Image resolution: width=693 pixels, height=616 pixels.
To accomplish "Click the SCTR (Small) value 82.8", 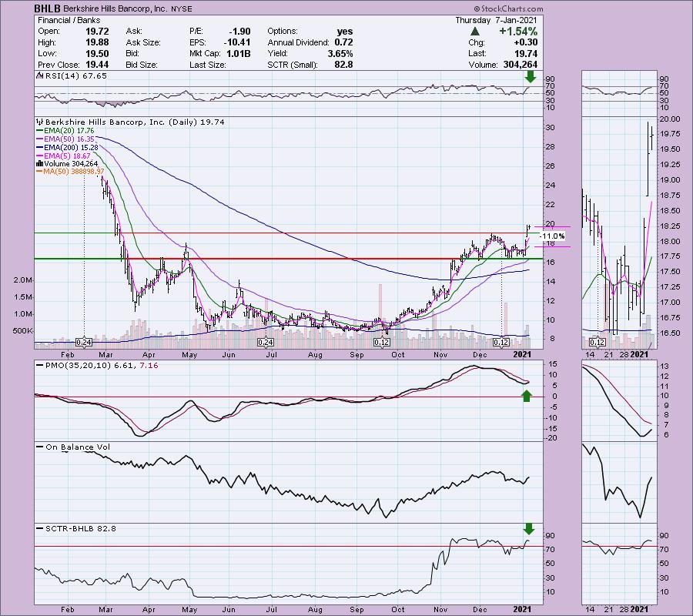I will (x=344, y=65).
